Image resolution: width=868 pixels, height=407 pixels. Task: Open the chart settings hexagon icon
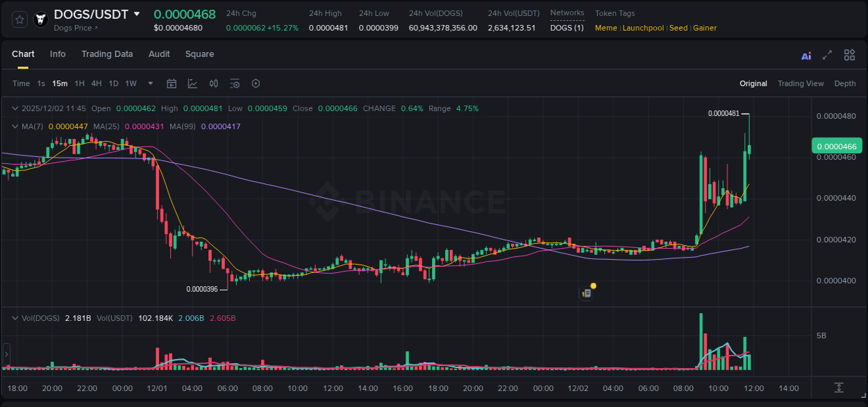pyautogui.click(x=256, y=83)
